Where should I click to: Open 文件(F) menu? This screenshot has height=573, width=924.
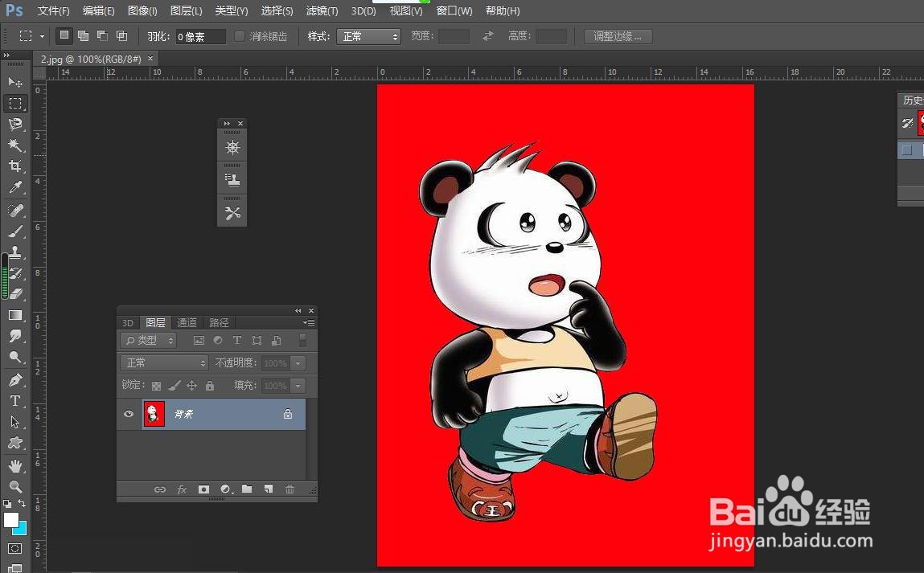[54, 10]
